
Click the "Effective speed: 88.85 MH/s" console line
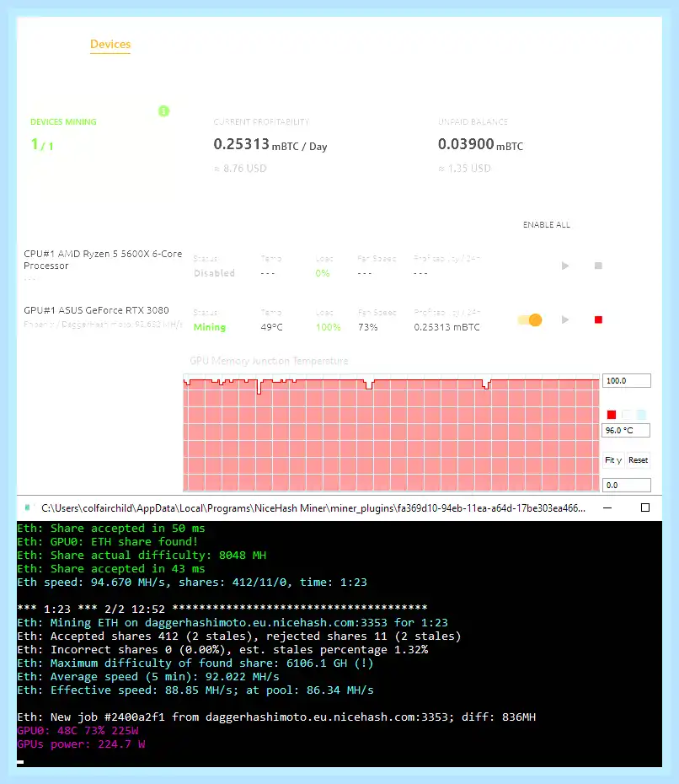coord(195,690)
